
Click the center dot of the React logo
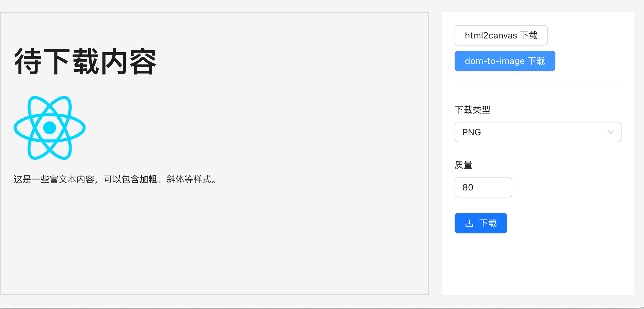pyautogui.click(x=49, y=128)
